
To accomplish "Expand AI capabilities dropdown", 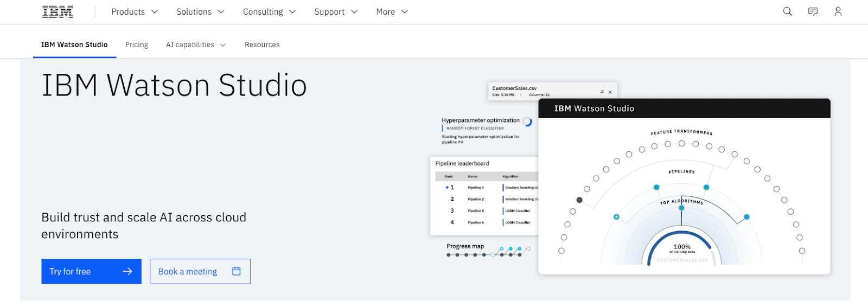I will 196,44.
